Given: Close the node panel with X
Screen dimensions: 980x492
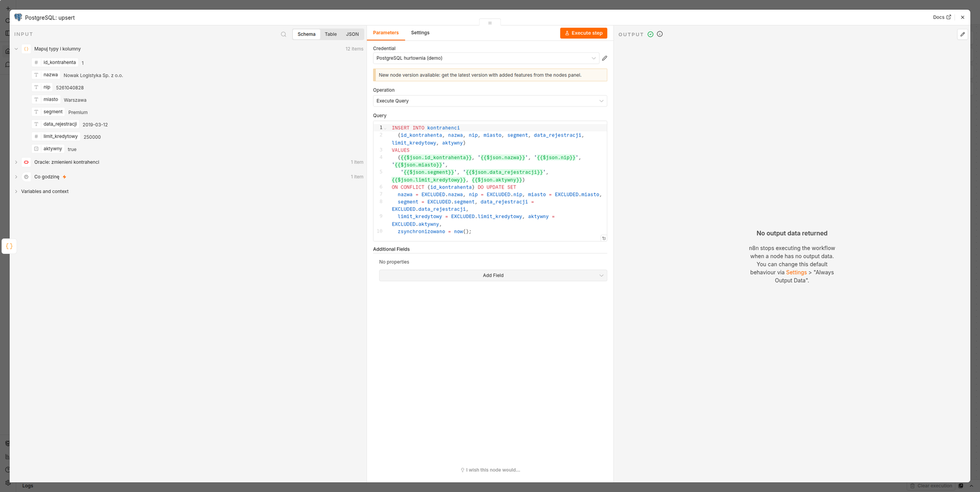Looking at the screenshot, I should click(x=962, y=18).
